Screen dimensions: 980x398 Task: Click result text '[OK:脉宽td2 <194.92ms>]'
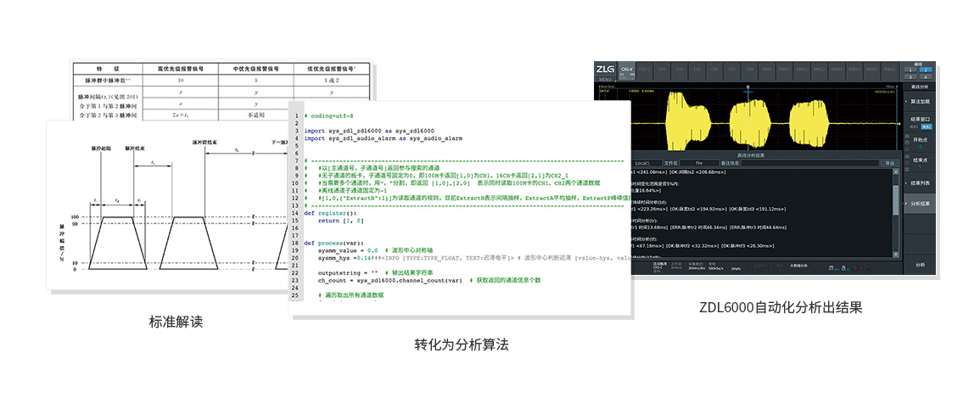(x=698, y=209)
